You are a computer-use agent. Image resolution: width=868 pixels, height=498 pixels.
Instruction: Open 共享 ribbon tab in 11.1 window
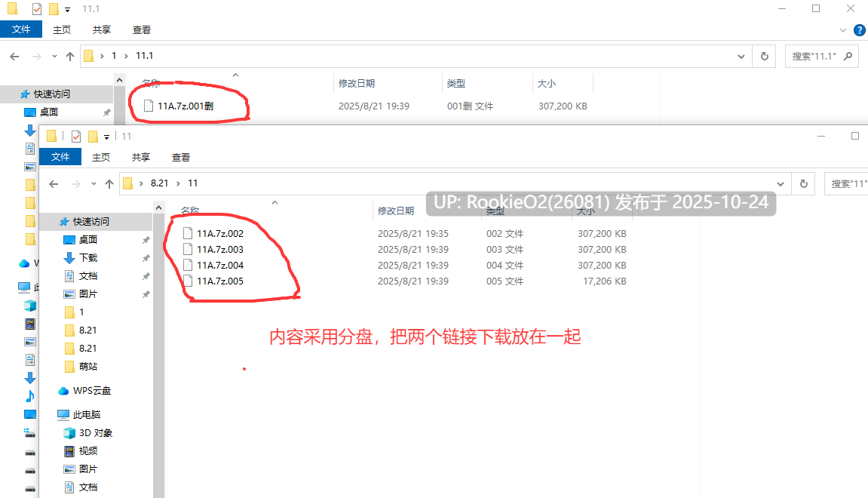click(x=101, y=30)
